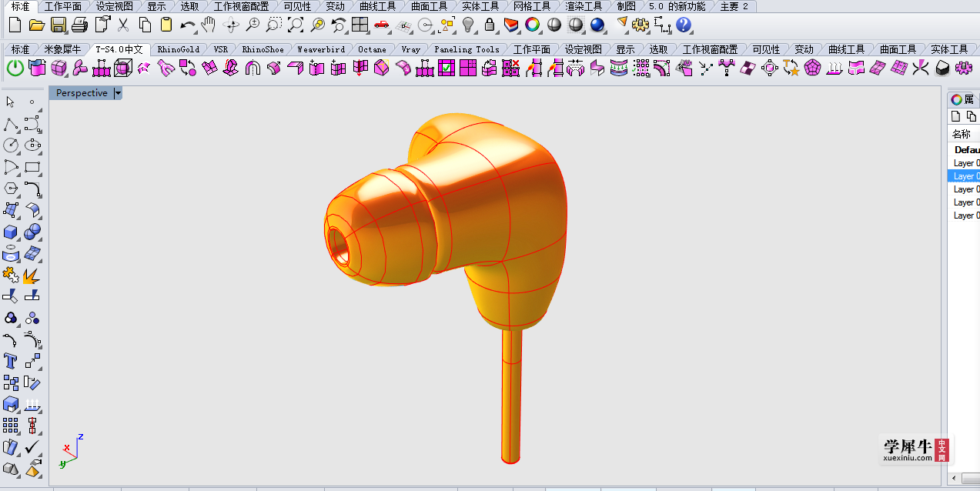Toggle T-Splines with the green power icon
980x491 pixels.
(15, 68)
